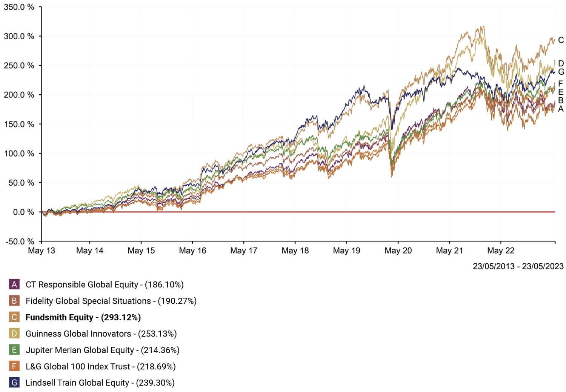Click the brown B legend swatch
Screen dimensions: 566x392
point(14,301)
